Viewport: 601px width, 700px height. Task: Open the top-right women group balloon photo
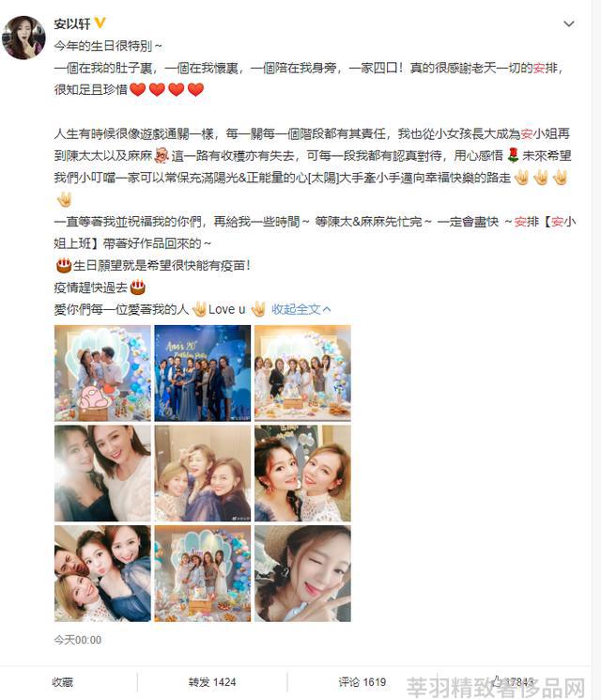(x=302, y=373)
